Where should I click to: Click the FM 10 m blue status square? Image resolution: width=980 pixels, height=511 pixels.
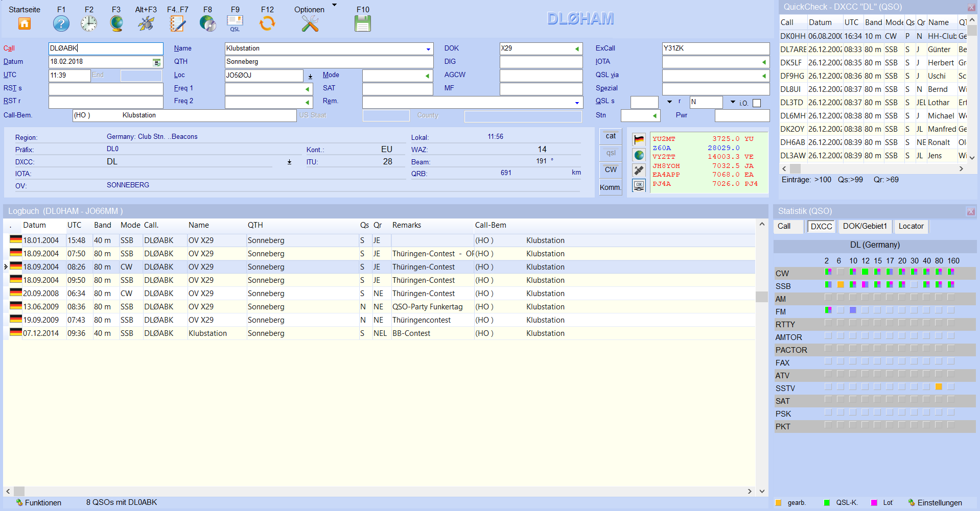coord(853,310)
